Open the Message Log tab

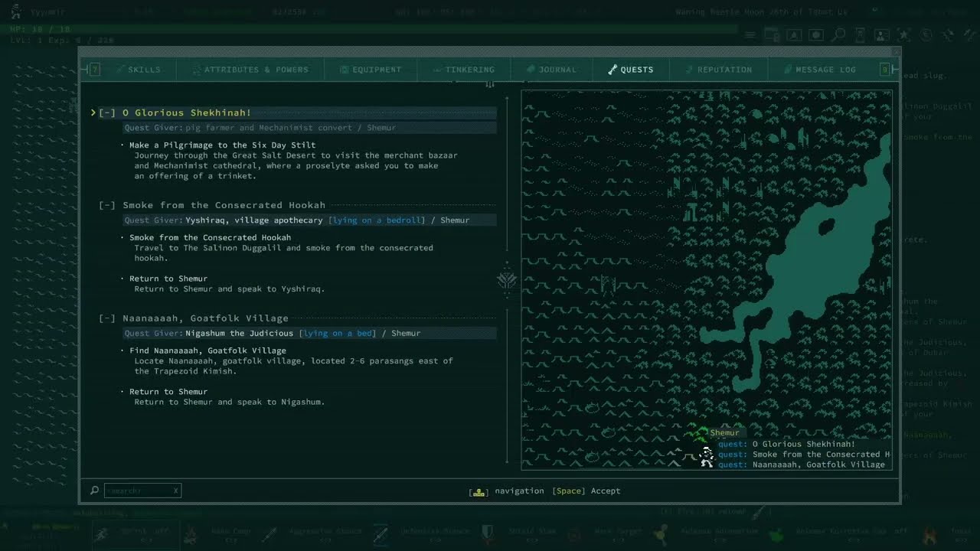[820, 70]
